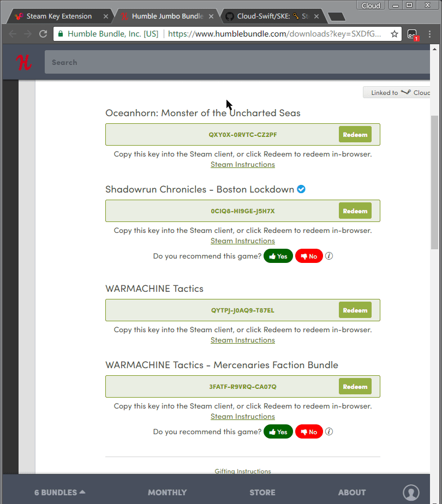This screenshot has height=504, width=442.
Task: Open Steam Instructions link under WARMACHINE Tactics
Action: click(x=243, y=340)
